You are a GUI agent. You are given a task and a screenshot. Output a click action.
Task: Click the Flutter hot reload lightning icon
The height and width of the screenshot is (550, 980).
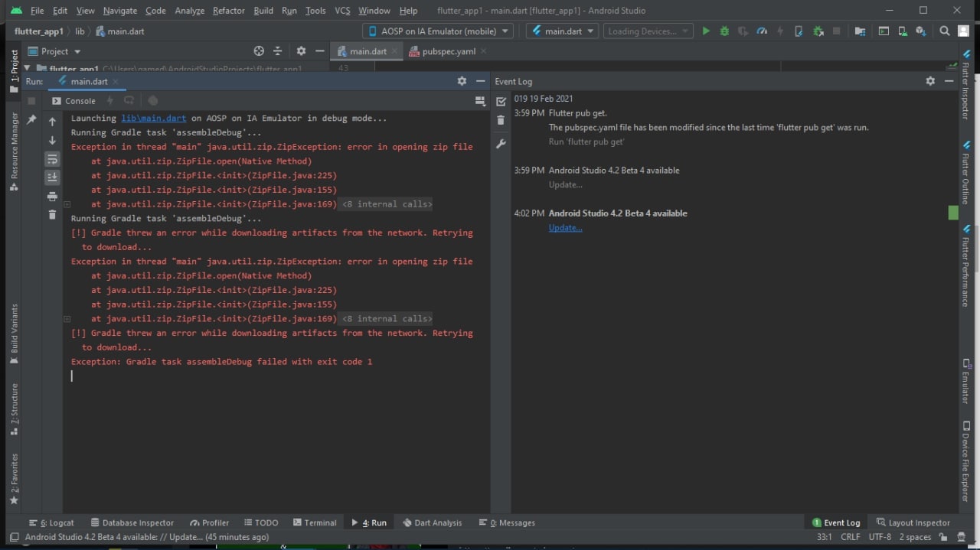pyautogui.click(x=780, y=31)
